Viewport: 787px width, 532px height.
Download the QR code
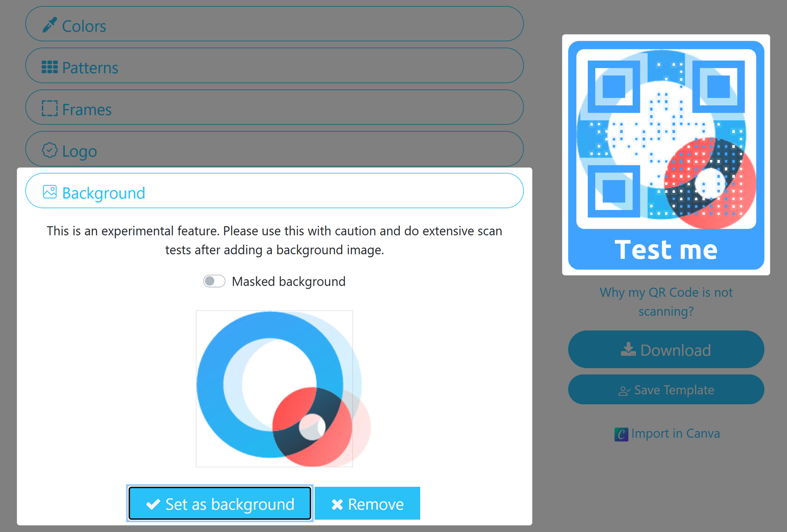(666, 350)
